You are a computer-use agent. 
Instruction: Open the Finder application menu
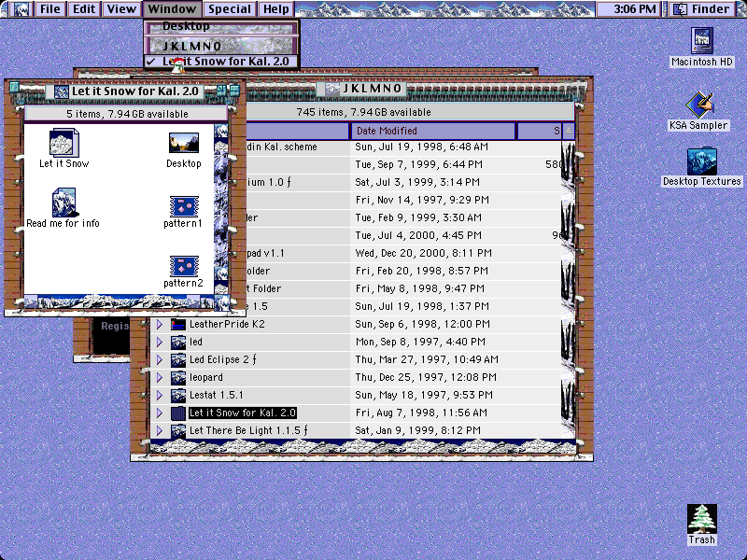click(704, 9)
